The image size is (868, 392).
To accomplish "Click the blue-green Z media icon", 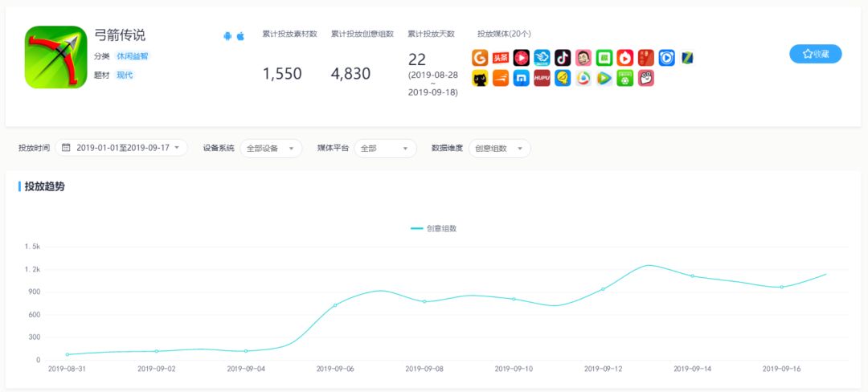I will [687, 58].
